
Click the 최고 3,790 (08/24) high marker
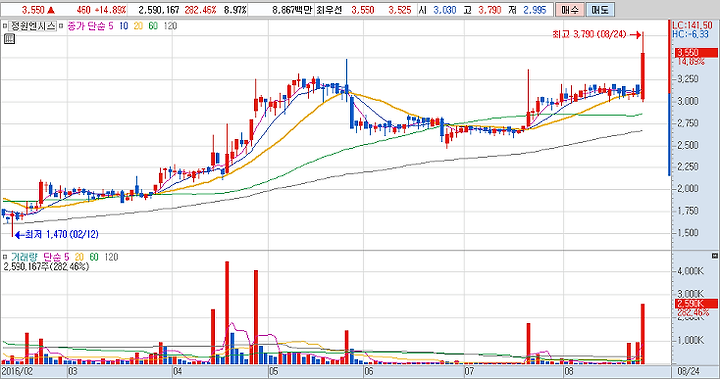pyautogui.click(x=596, y=34)
